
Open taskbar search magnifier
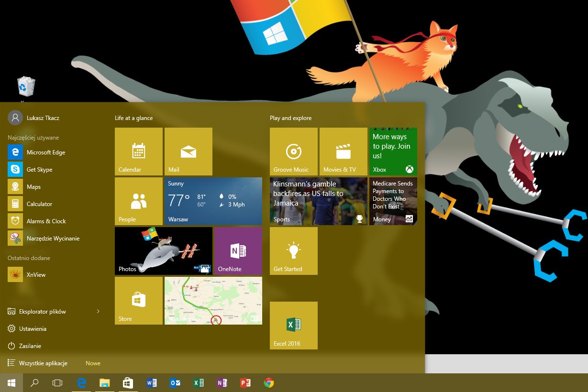coord(34,382)
